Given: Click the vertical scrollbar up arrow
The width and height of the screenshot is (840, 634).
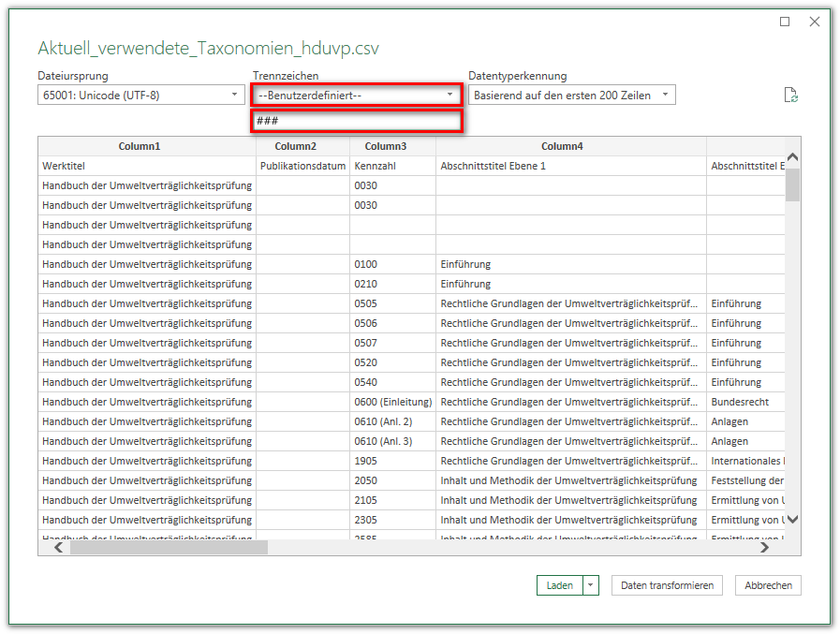Looking at the screenshot, I should 792,156.
